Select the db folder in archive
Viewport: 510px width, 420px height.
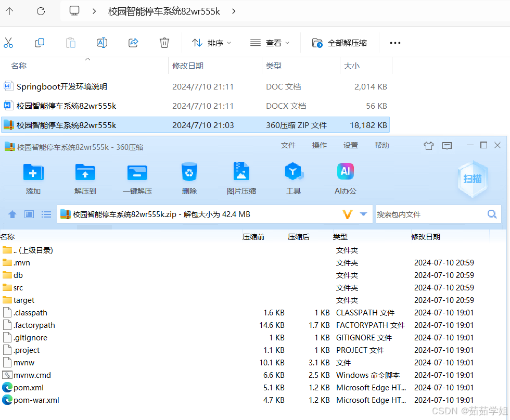coord(12,275)
